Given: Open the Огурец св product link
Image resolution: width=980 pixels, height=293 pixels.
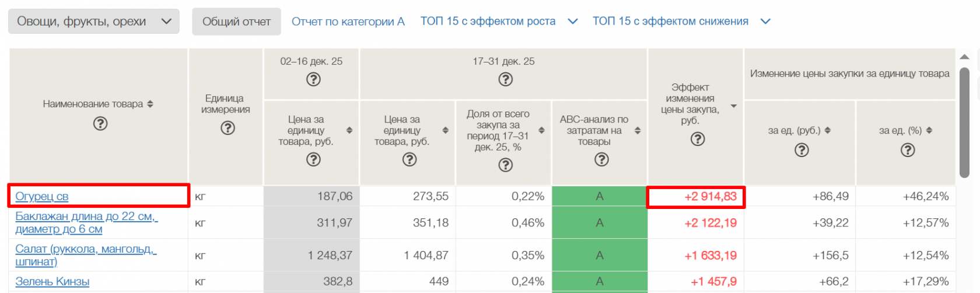Looking at the screenshot, I should [x=42, y=197].
